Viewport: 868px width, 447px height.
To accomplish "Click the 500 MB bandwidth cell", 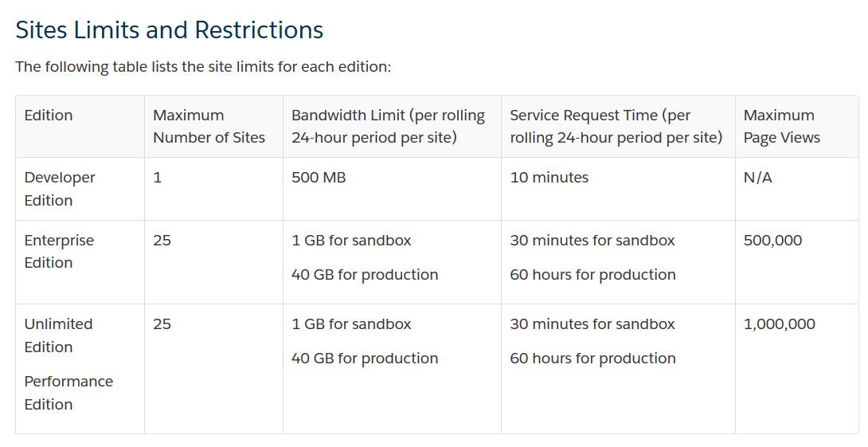I will (319, 178).
